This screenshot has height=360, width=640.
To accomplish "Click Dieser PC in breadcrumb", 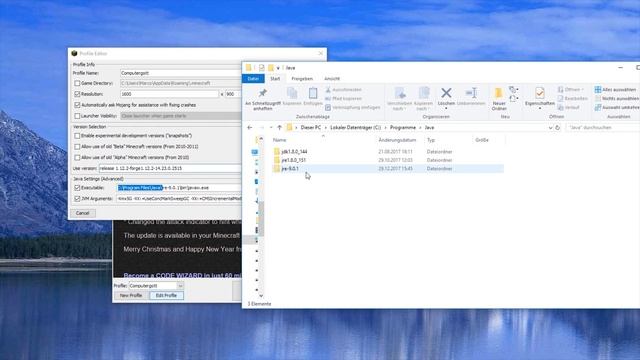I will [311, 128].
